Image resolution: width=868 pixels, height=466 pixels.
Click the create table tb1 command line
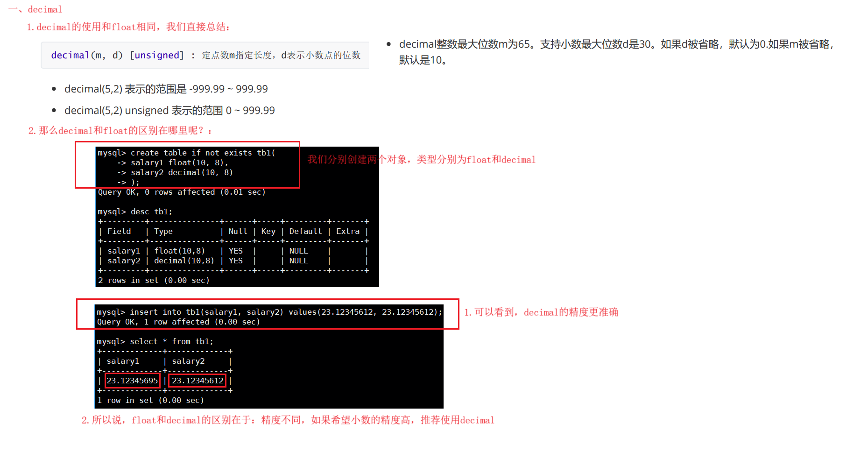click(x=186, y=153)
